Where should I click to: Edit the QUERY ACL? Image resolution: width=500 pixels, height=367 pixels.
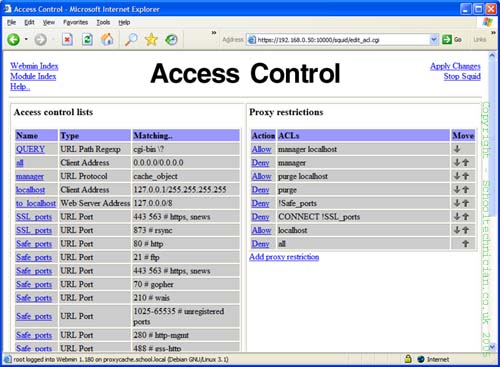[x=30, y=149]
